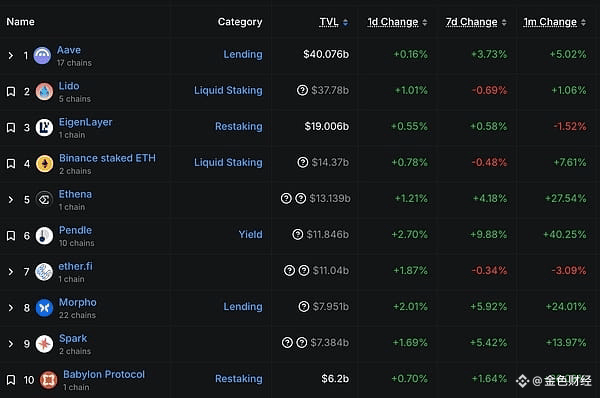Open Restaking category for Babylon Protocol
Image resolution: width=600 pixels, height=398 pixels.
(x=239, y=379)
